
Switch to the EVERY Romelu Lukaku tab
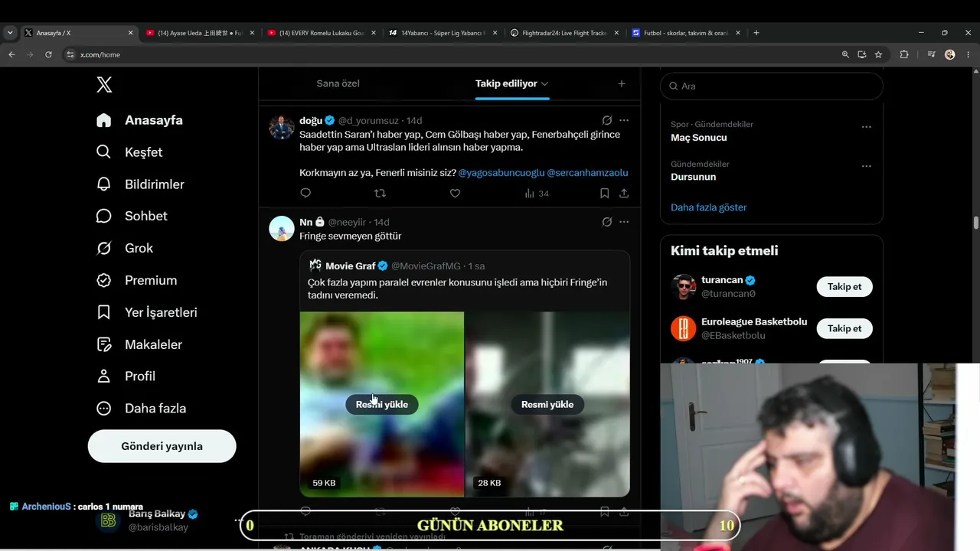[x=322, y=33]
